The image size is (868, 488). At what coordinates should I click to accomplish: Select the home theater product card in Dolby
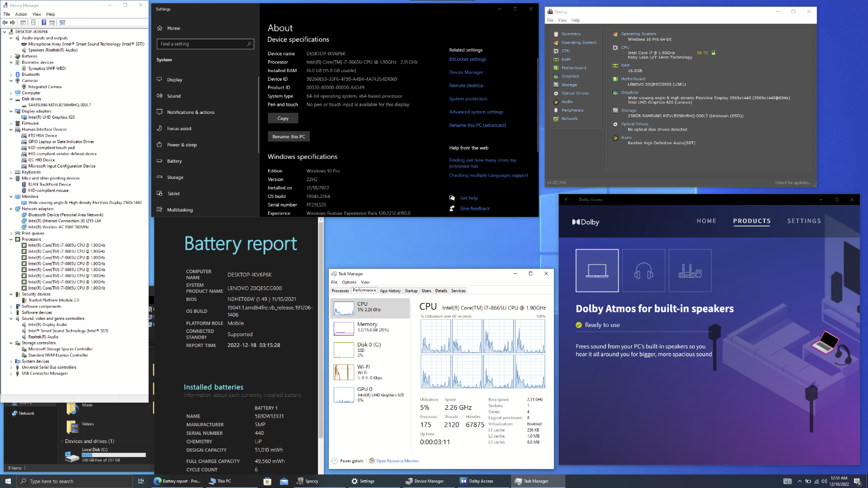coord(690,271)
